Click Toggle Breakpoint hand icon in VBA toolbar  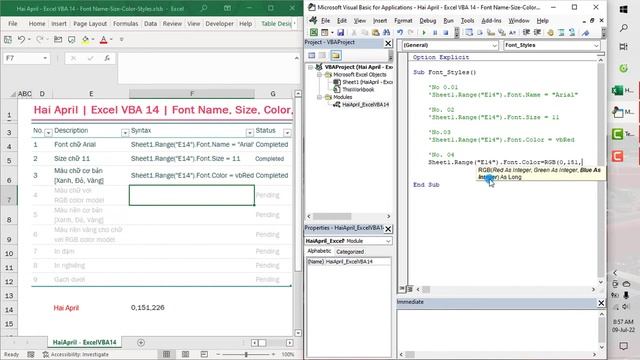click(550, 33)
